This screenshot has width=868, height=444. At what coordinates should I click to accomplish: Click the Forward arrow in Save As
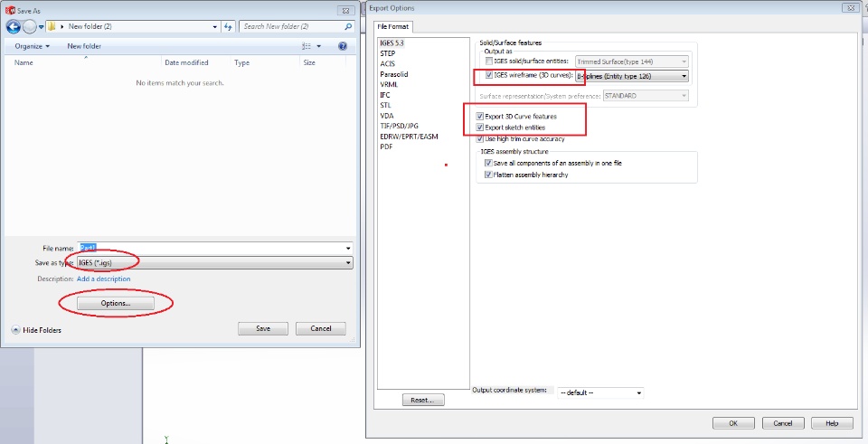29,26
